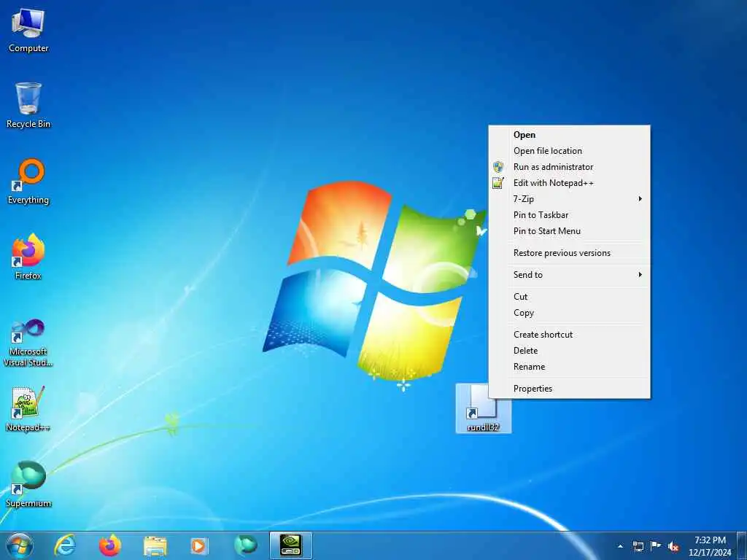
Task: Switch to the NVIDIA taskbar app
Action: [290, 545]
